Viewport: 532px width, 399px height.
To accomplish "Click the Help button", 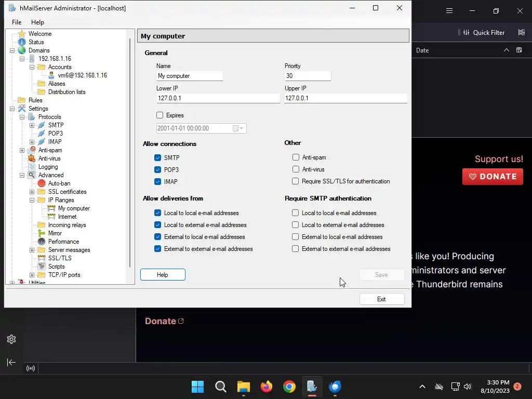I will coord(163,274).
